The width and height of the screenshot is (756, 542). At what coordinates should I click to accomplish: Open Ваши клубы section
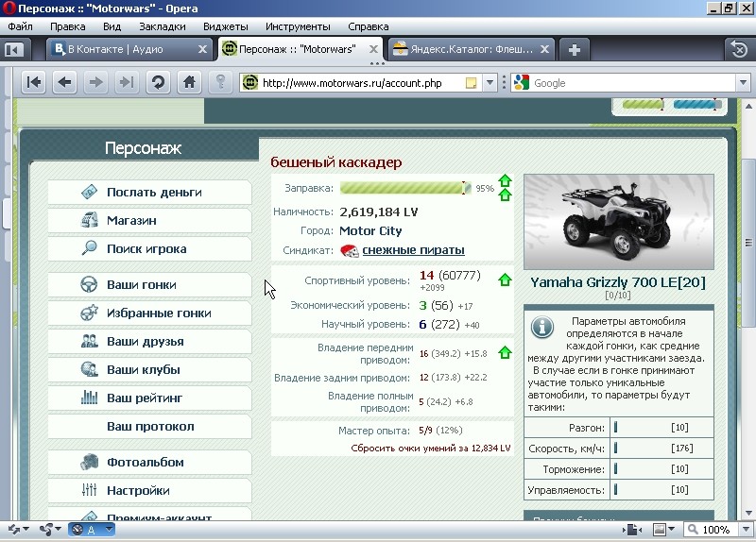pos(150,370)
